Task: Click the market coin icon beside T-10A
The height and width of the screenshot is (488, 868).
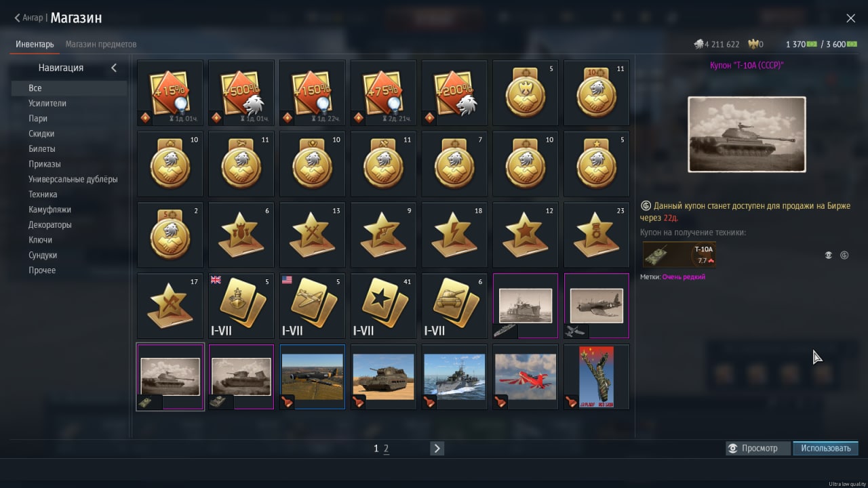Action: 844,256
